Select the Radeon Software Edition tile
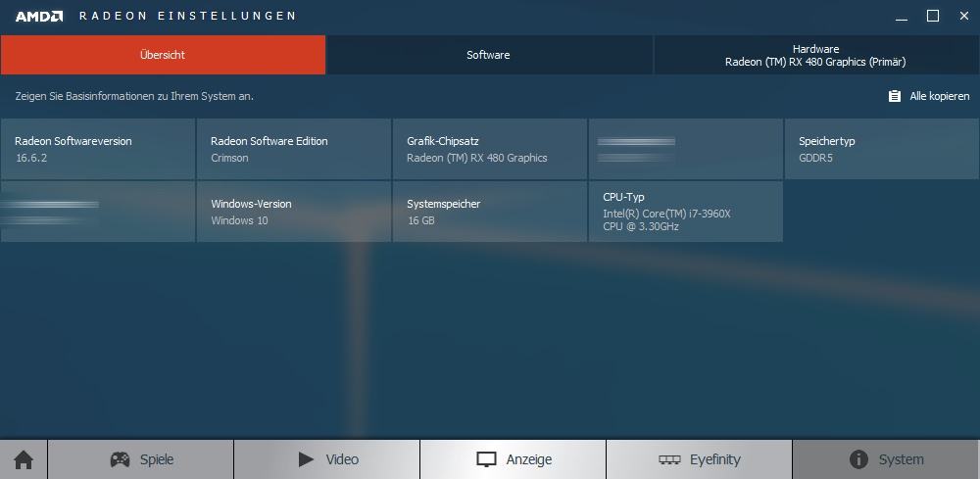Viewport: 980px width, 479px height. pos(294,149)
